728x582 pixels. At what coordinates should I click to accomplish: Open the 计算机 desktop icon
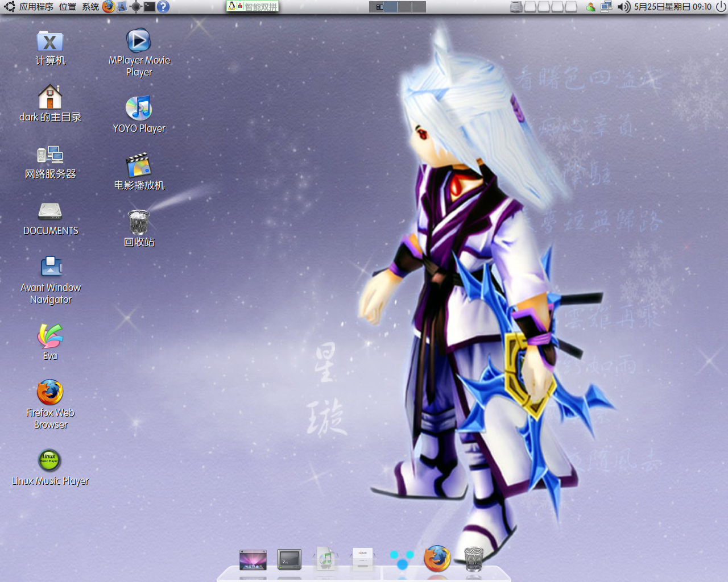tap(50, 48)
